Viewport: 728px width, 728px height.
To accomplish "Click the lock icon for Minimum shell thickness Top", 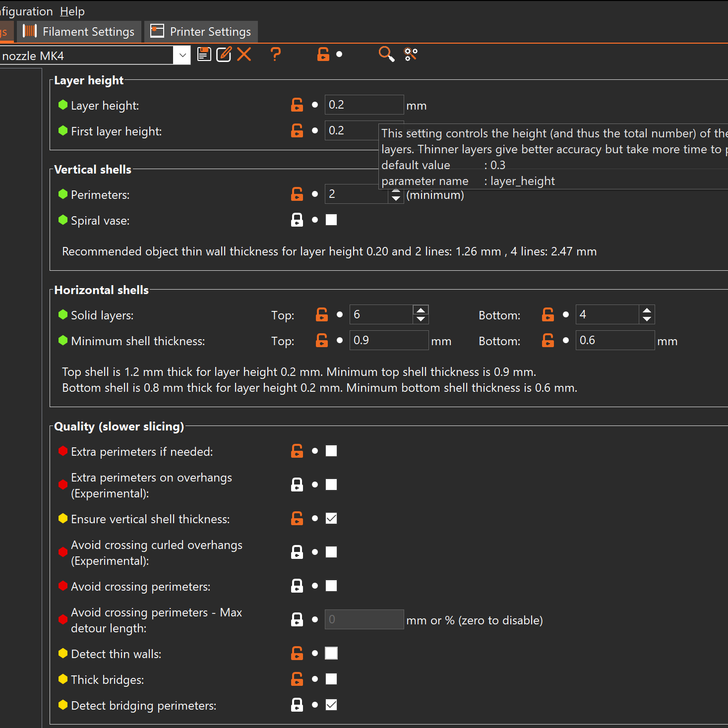I will (x=322, y=340).
